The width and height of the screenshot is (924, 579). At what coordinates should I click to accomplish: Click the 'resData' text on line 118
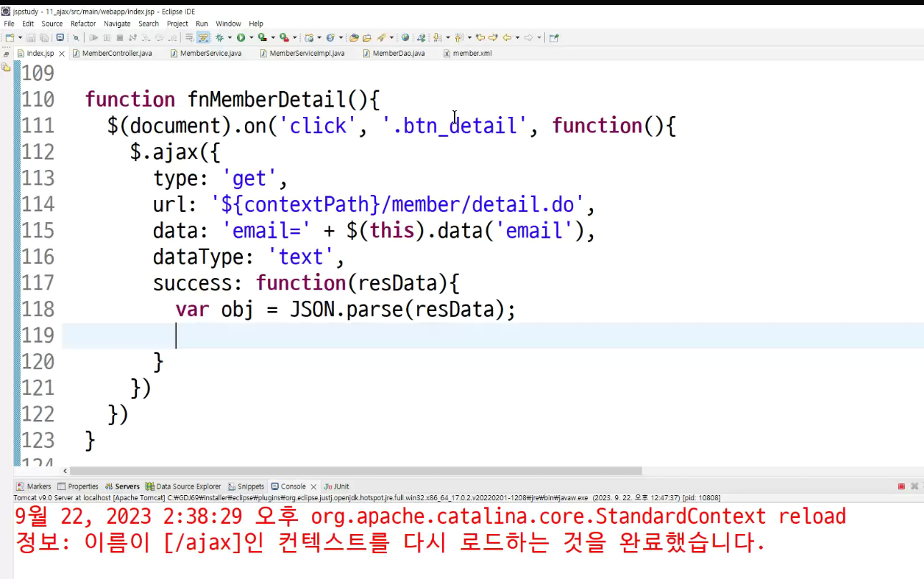[x=456, y=309]
